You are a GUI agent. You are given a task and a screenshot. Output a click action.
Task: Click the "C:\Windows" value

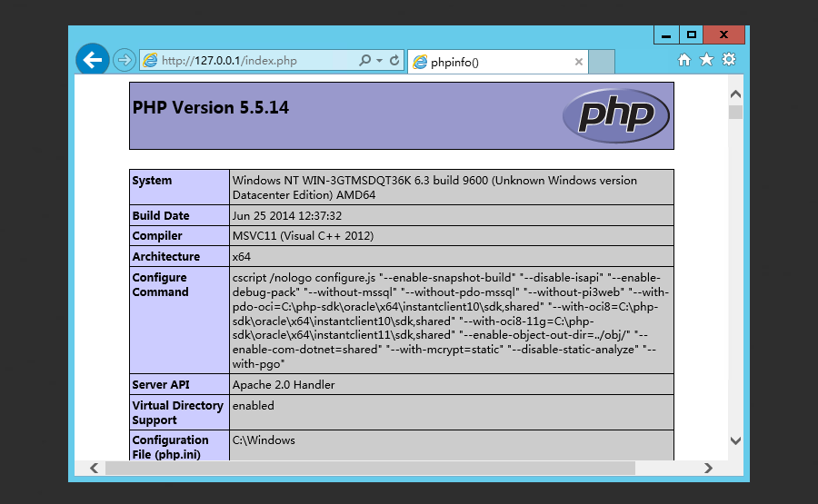click(x=264, y=440)
